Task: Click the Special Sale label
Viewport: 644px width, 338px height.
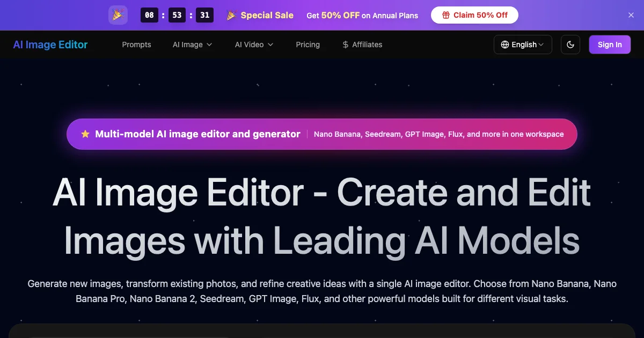Action: point(267,15)
